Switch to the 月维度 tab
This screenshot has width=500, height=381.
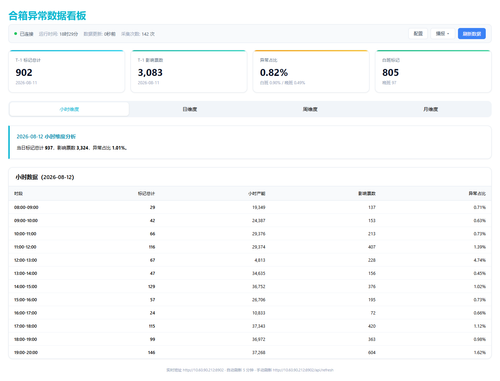pyautogui.click(x=430, y=109)
